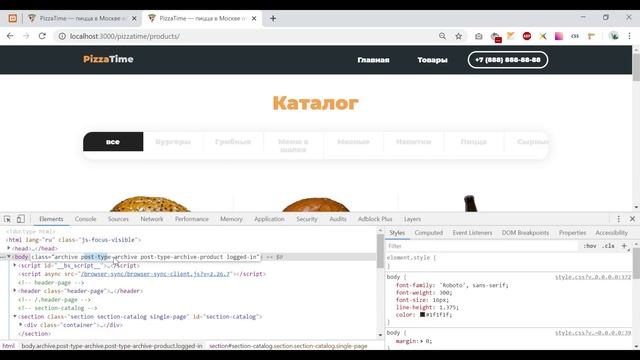
Task: Select the Напитки catalog filter
Action: click(413, 142)
